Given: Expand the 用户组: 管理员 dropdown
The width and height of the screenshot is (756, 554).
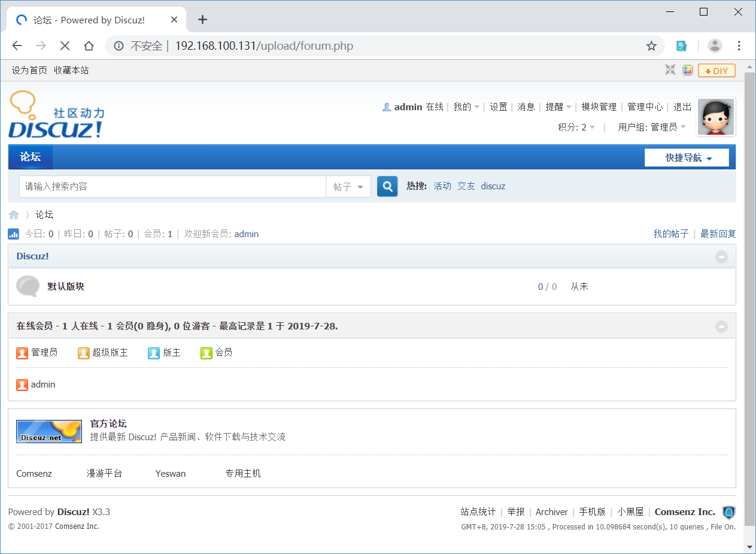Looking at the screenshot, I should [652, 126].
